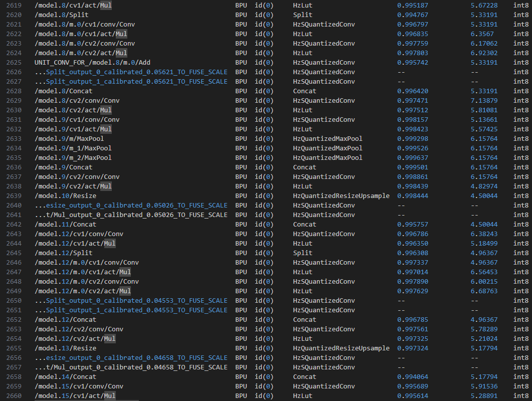Click HzQuantizedResizeUpsample on line 2639
The image size is (532, 401).
[341, 196]
